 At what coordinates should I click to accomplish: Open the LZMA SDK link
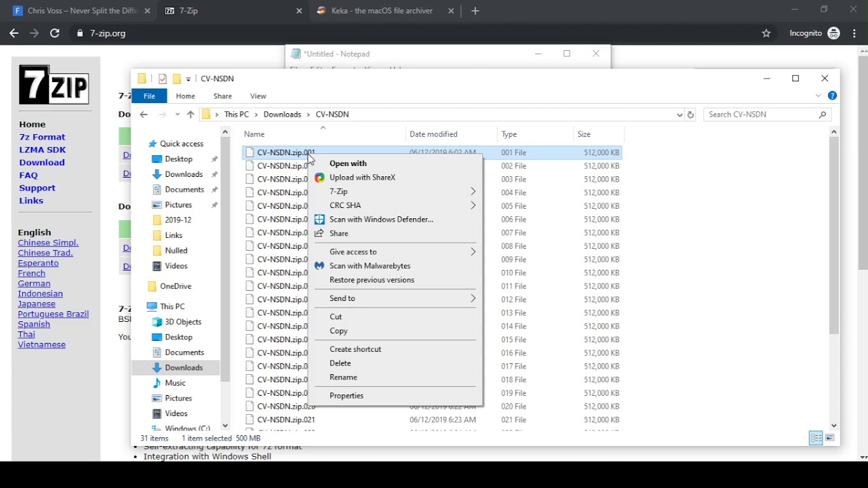click(42, 150)
